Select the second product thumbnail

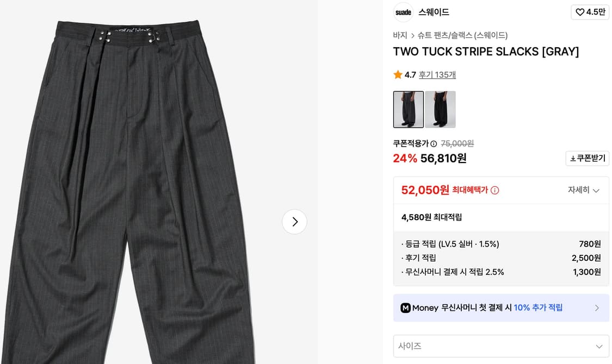(x=440, y=109)
